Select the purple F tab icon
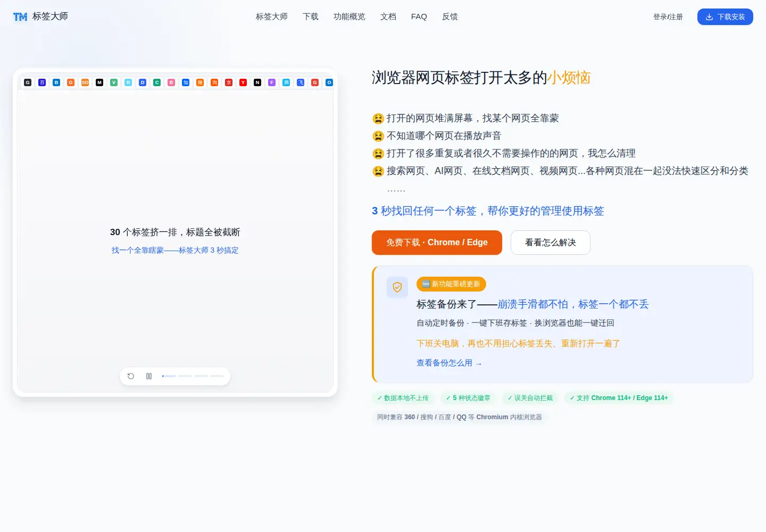The image size is (766, 532). point(272,82)
